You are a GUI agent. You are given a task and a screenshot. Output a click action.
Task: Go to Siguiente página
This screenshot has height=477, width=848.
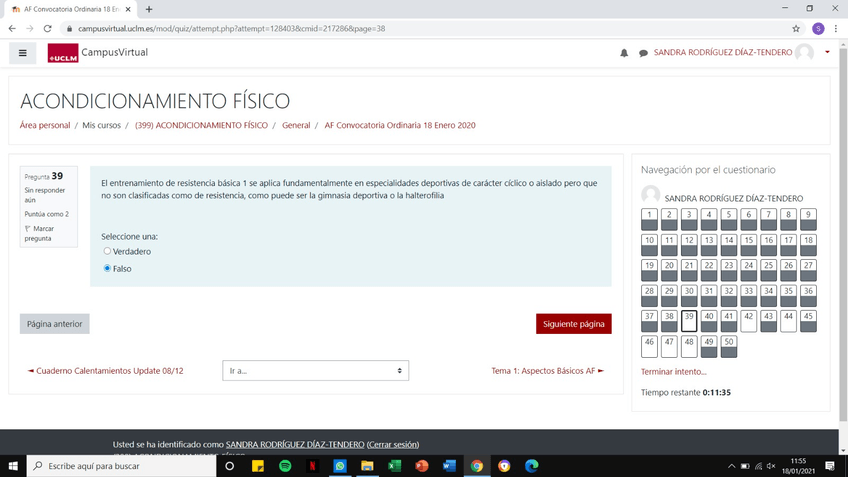coord(573,324)
